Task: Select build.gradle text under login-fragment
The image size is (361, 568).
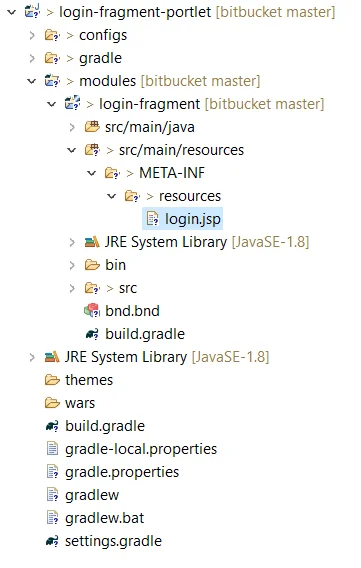Action: 145,334
